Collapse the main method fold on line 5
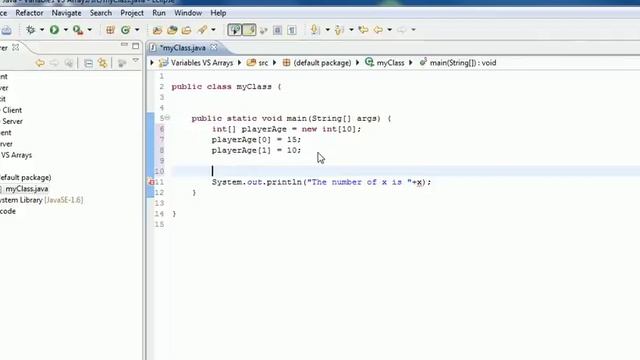 [167, 118]
